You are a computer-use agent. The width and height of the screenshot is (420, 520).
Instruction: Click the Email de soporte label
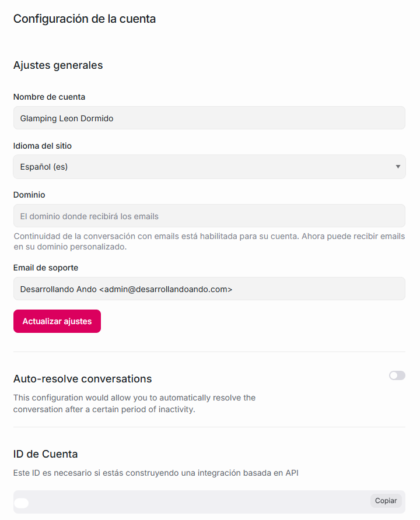point(45,268)
